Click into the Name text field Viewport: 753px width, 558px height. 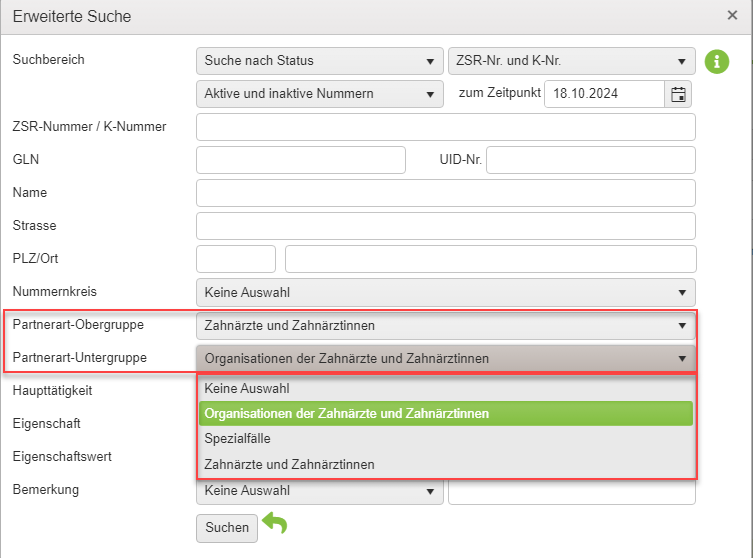446,193
